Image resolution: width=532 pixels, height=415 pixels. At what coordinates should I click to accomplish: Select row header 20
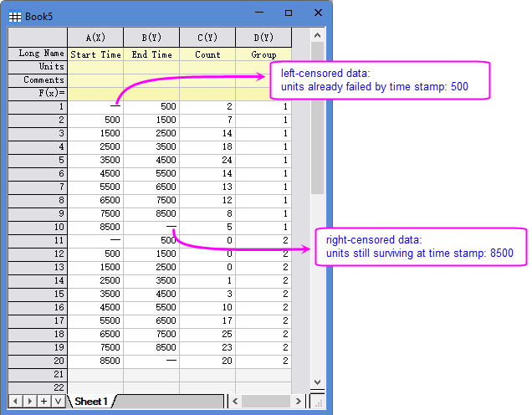[38, 361]
